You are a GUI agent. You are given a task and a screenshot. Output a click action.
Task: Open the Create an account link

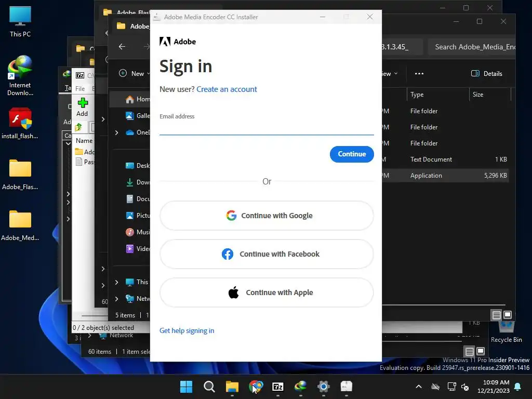(x=227, y=89)
